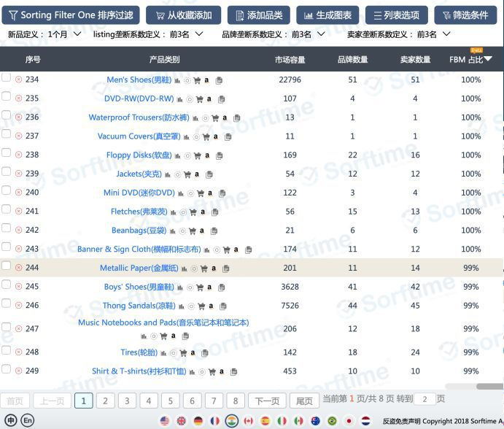Expand the 新品定义 1个月 dropdown
The width and height of the screenshot is (504, 429).
pos(44,34)
